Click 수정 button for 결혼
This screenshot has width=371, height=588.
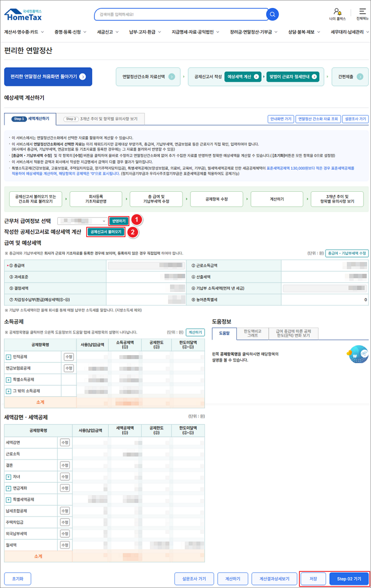(x=65, y=465)
